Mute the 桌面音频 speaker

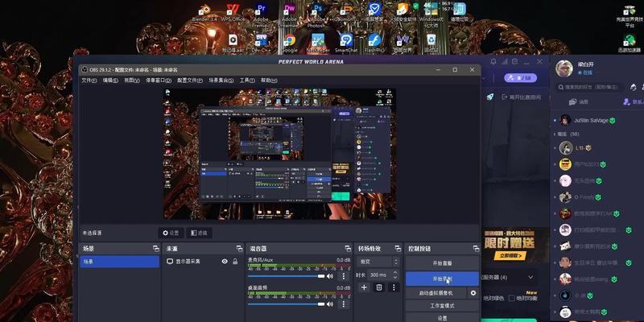(x=330, y=304)
